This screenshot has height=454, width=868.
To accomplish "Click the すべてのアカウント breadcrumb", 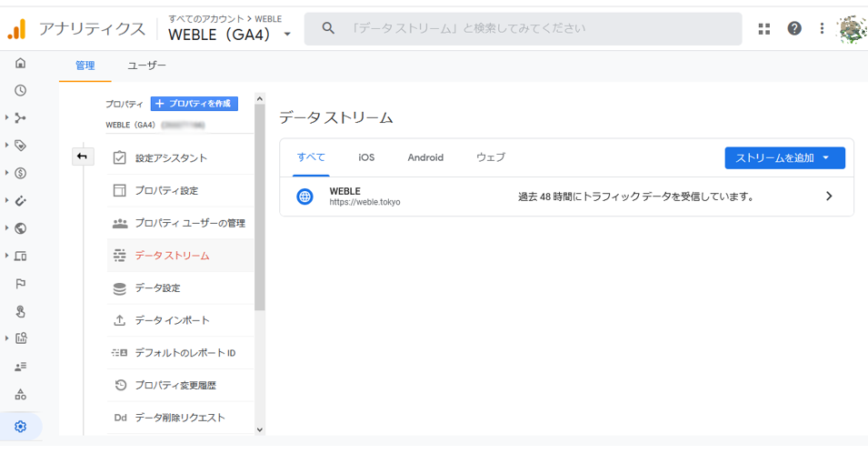I will (x=206, y=19).
